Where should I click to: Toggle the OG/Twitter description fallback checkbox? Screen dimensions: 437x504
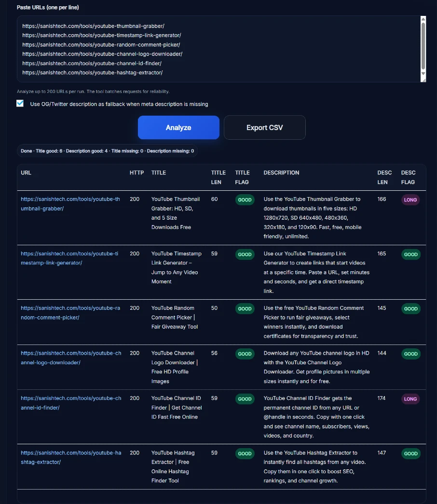click(x=20, y=104)
